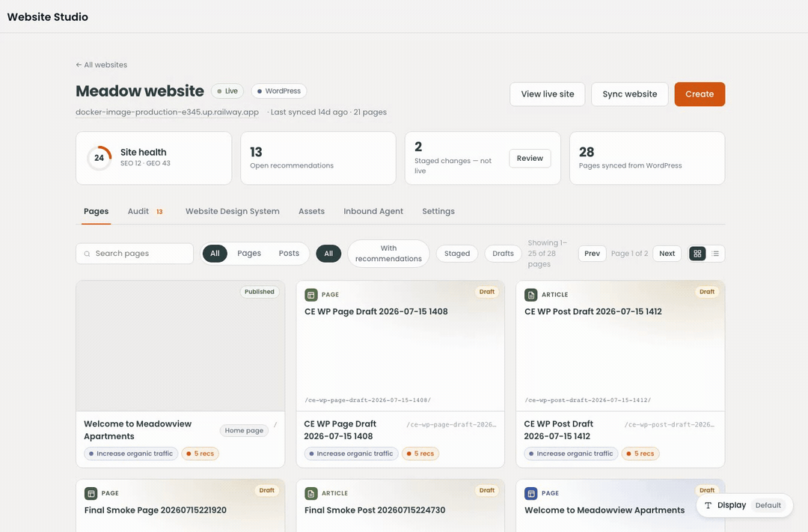Click page type icon on CE WP Page Draft card
The width and height of the screenshot is (808, 532).
[310, 295]
